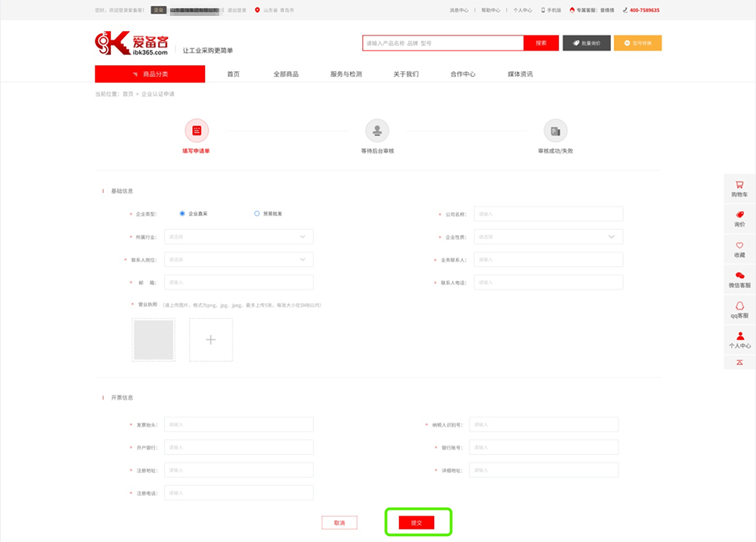Image resolution: width=756 pixels, height=542 pixels.
Task: Submit the form with 提交 button
Action: [x=417, y=522]
